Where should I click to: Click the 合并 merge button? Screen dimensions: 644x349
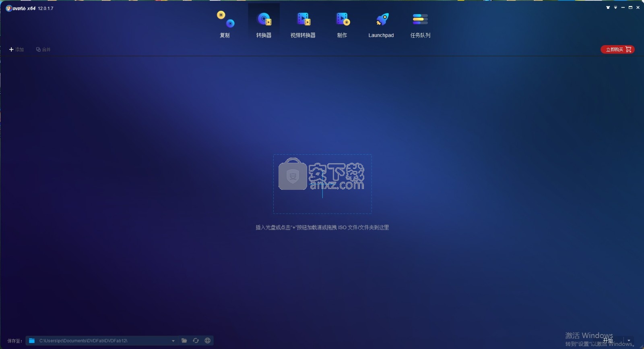[x=43, y=50]
